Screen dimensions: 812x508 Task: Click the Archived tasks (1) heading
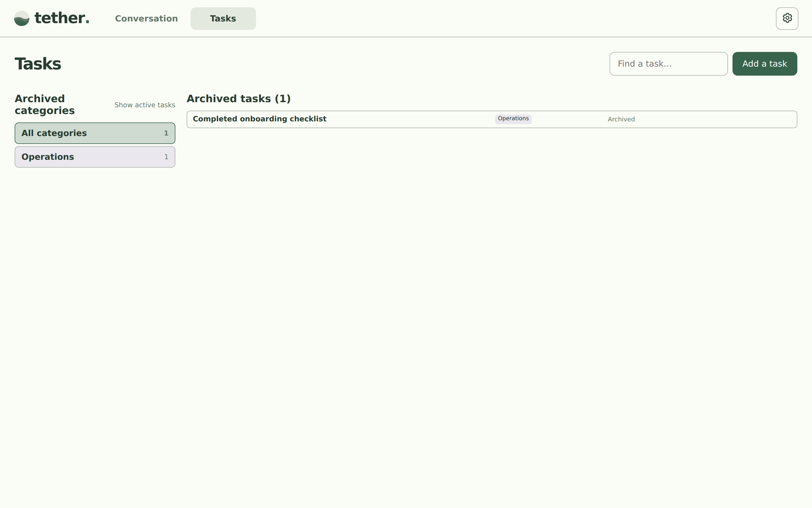click(x=239, y=99)
